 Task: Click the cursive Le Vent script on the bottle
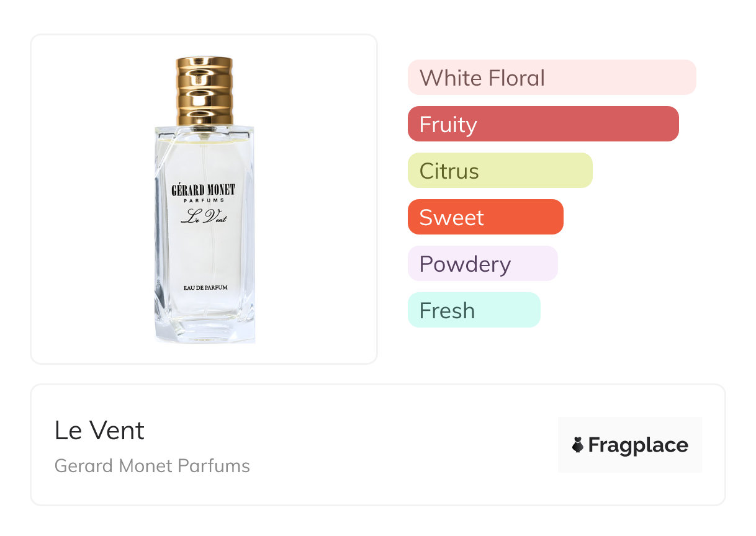pos(204,217)
